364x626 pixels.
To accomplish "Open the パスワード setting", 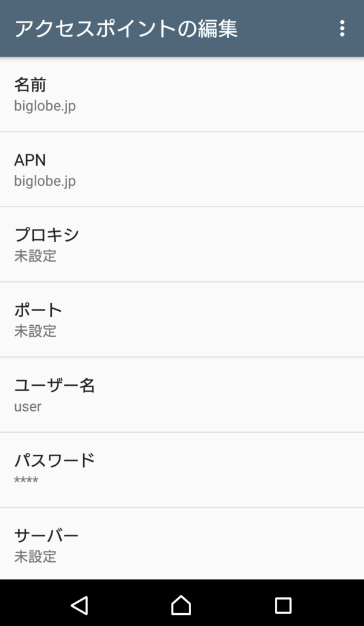I will pos(182,470).
